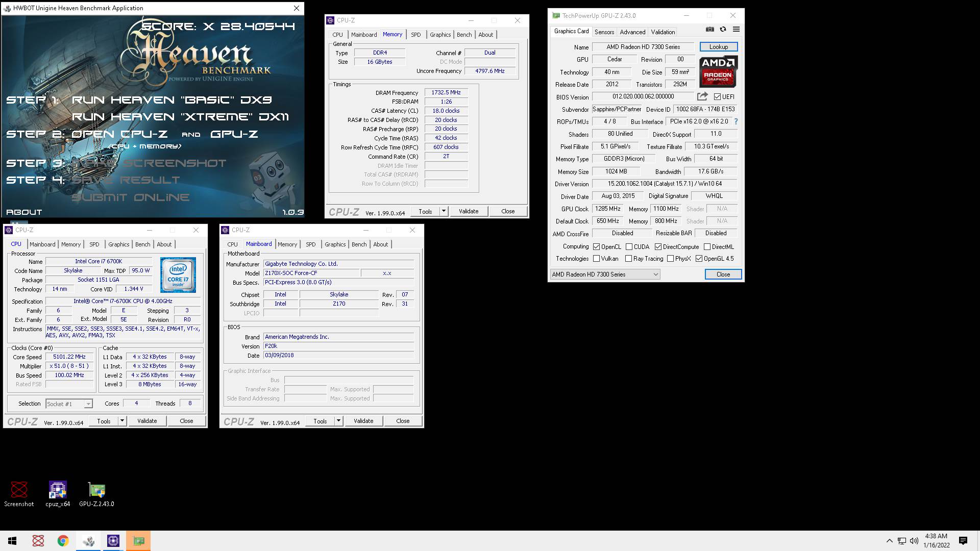Close the HWBOT Heaven benchmark window
Screen dimensions: 980x551
coord(296,8)
